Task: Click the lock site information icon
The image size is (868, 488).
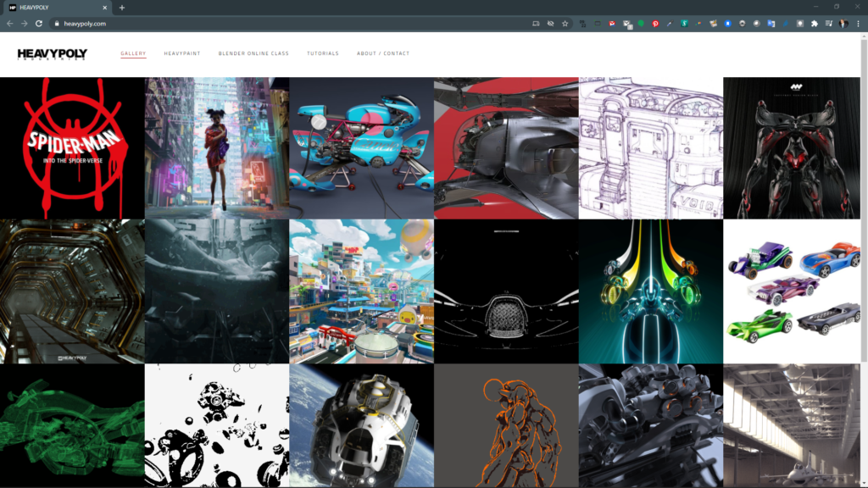Action: tap(57, 24)
